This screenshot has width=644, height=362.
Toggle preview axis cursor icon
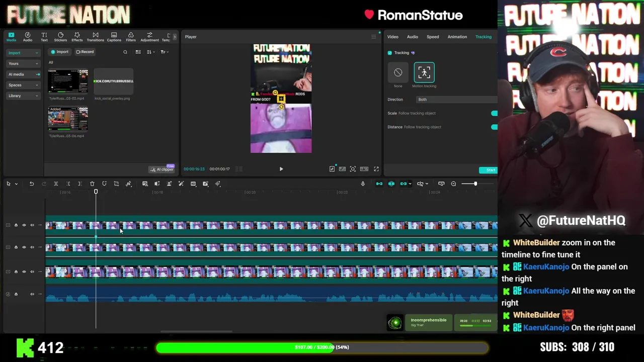420,184
